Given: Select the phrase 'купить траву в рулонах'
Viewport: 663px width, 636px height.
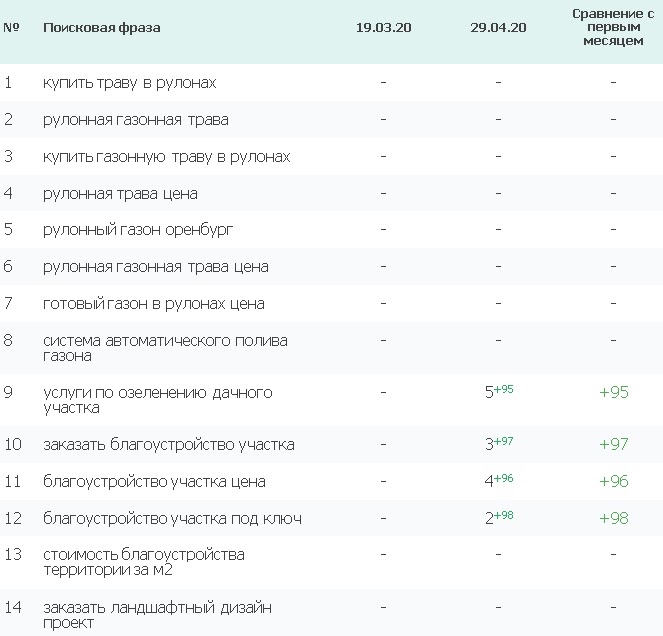Looking at the screenshot, I should (129, 82).
